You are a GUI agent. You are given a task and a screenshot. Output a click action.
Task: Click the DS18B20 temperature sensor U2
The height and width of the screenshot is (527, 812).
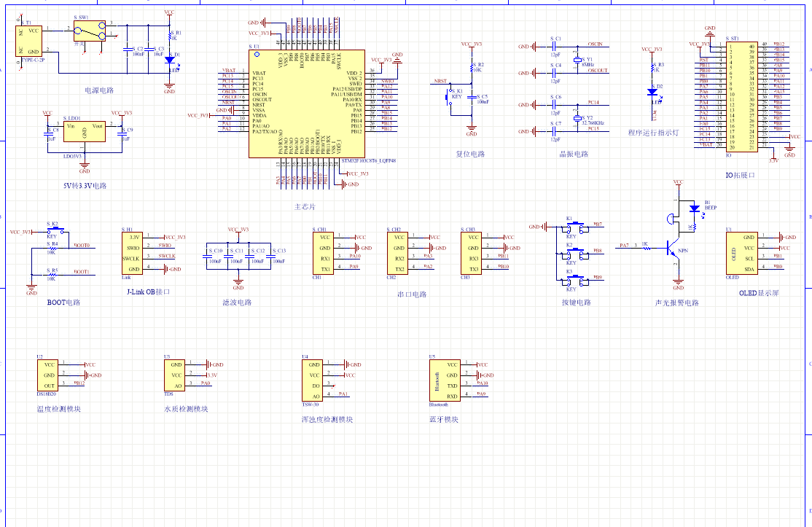click(x=50, y=375)
